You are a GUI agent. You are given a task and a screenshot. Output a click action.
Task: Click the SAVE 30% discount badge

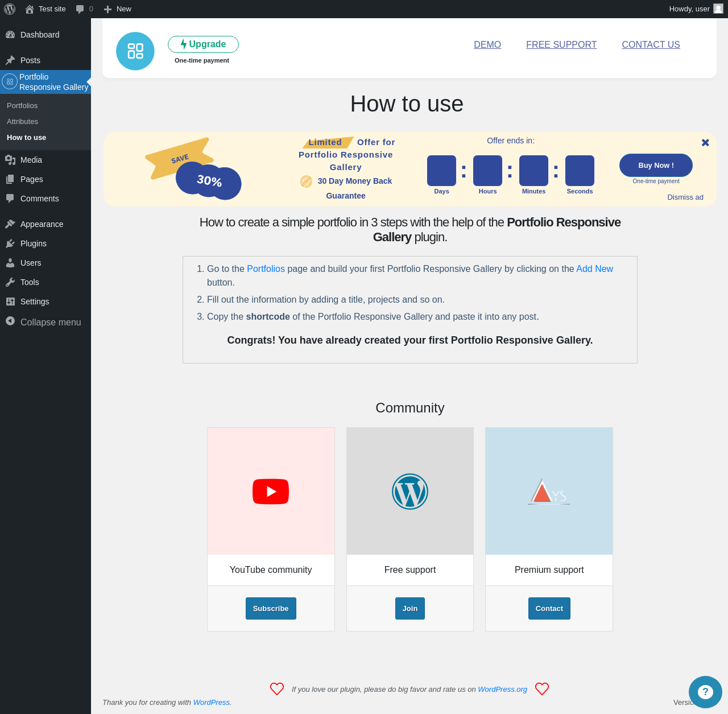[193, 169]
